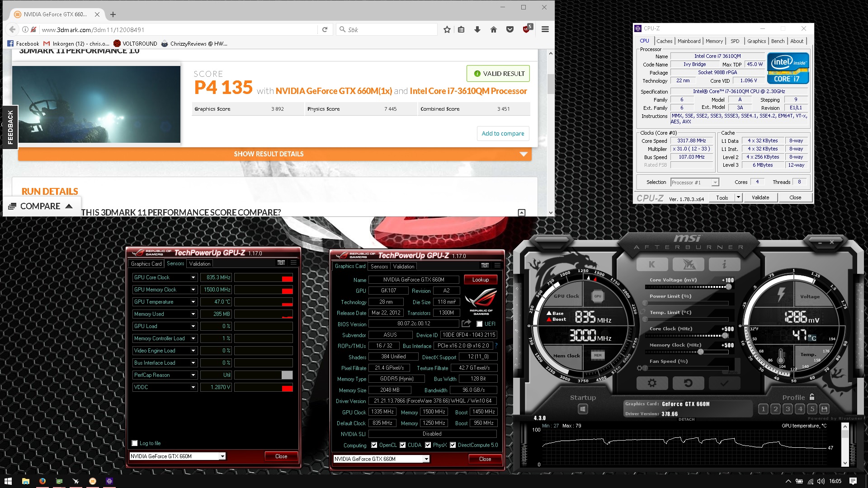Click the Bus Interface question mark in GPU-Z
This screenshot has width=868, height=488.
click(496, 346)
